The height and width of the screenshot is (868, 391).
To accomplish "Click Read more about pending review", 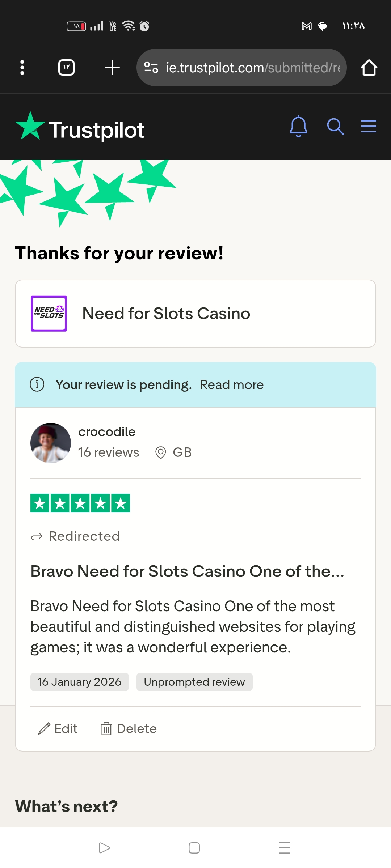I will [x=231, y=385].
